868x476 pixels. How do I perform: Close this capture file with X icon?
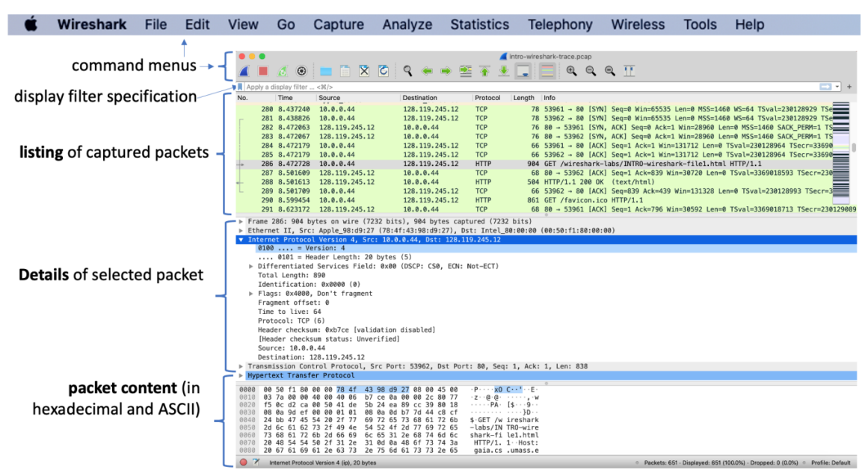(x=364, y=71)
